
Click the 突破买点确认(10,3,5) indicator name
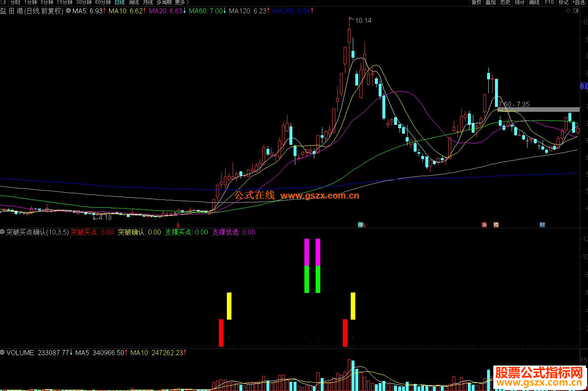tap(38, 232)
